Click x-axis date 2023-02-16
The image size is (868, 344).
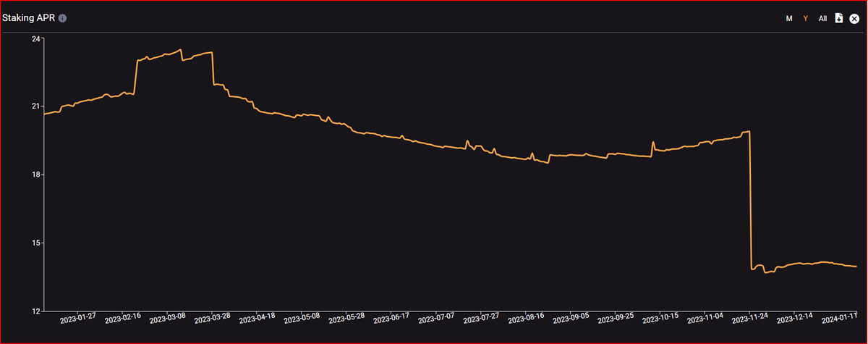[122, 317]
